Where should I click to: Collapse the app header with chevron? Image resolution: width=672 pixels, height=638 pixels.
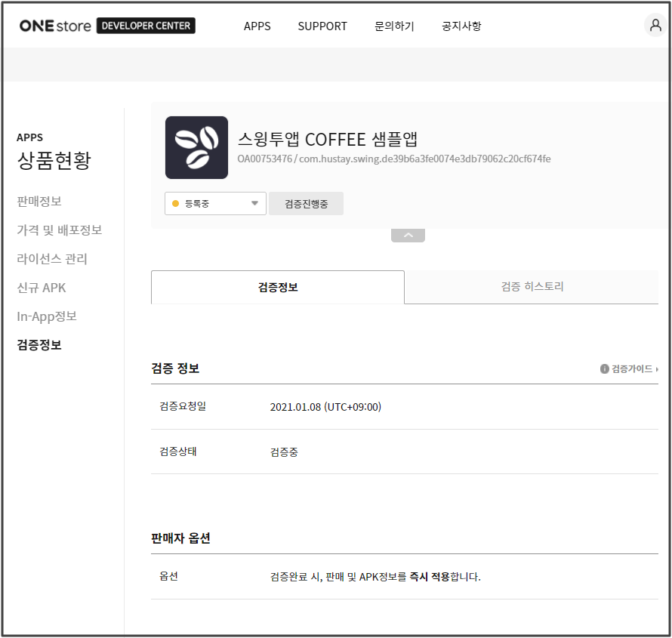pyautogui.click(x=408, y=236)
